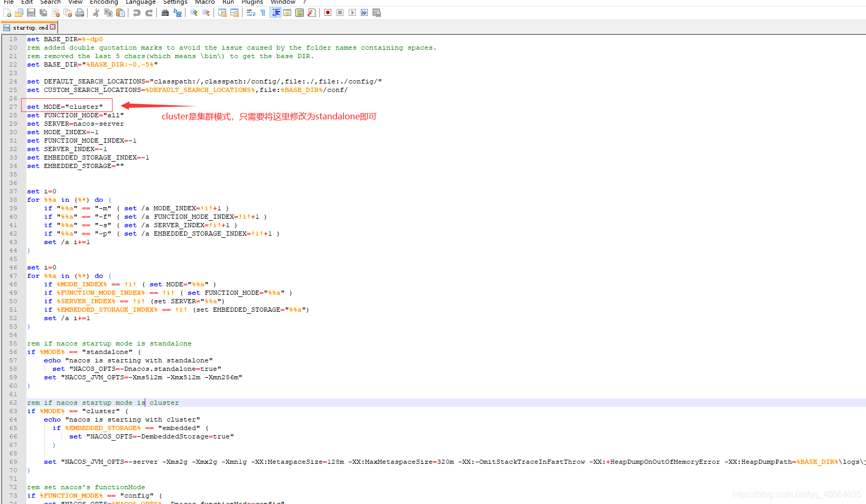Close the startup.cmd tab with its X
Screen dimensions: 866x504
pos(53,27)
